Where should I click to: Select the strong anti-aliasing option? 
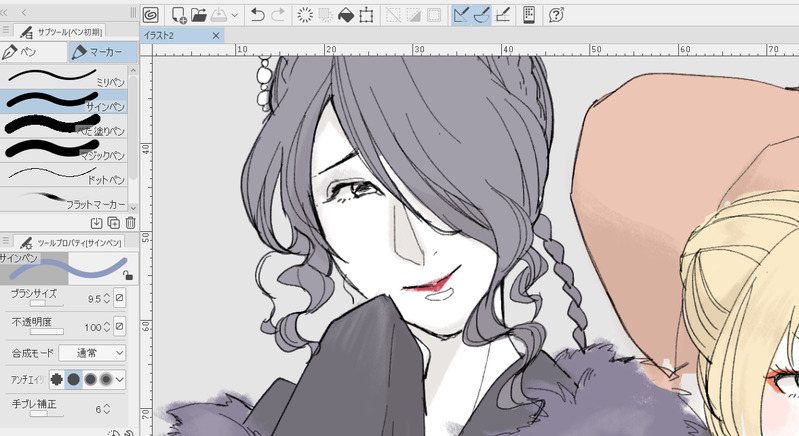[106, 379]
